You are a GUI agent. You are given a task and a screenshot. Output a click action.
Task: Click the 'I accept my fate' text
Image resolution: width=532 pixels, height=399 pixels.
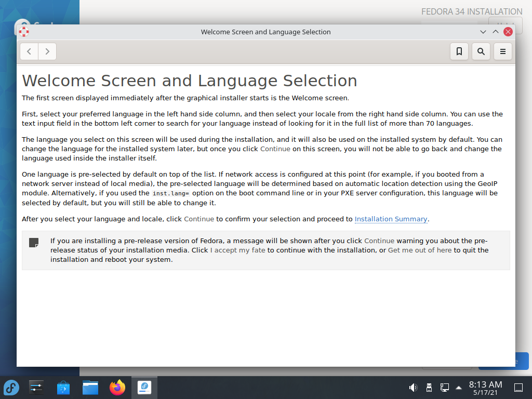pos(237,250)
